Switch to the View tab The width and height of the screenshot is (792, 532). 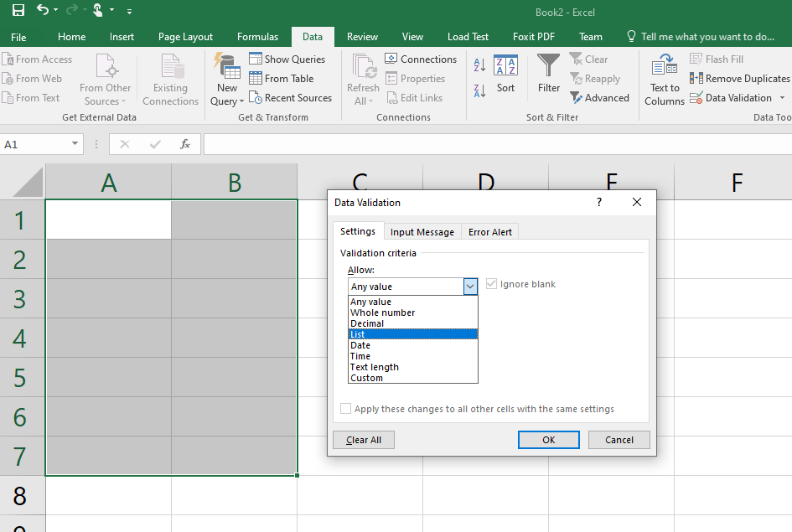coord(412,37)
